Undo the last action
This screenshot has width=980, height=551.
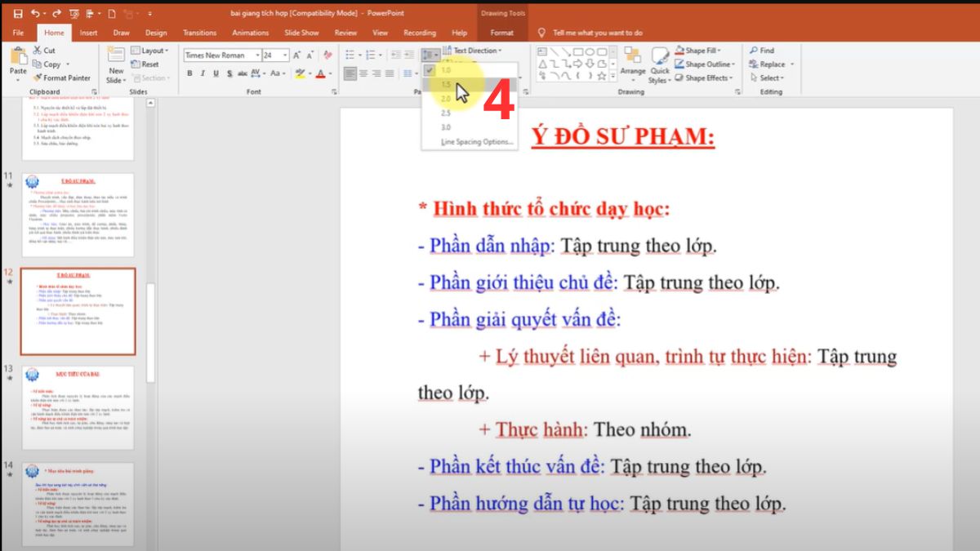click(x=35, y=14)
